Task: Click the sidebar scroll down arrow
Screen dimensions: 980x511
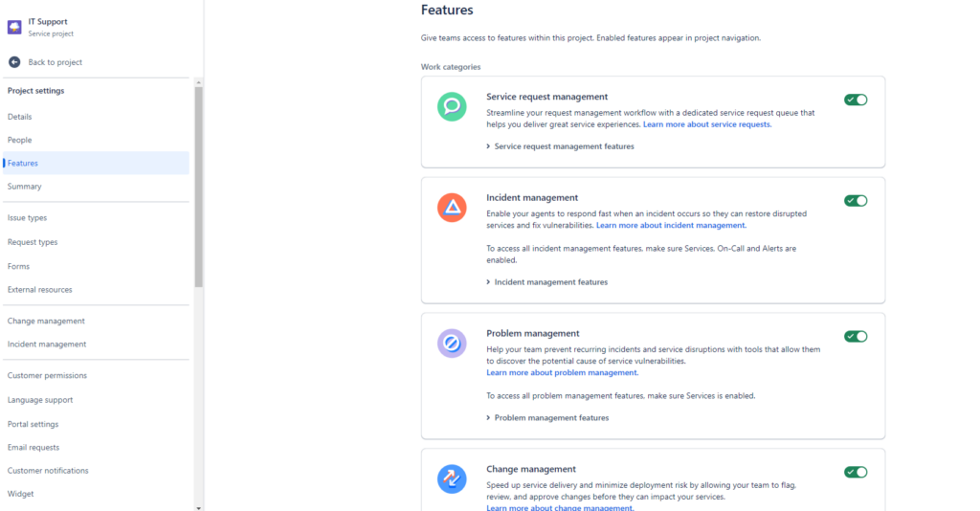Action: 199,508
